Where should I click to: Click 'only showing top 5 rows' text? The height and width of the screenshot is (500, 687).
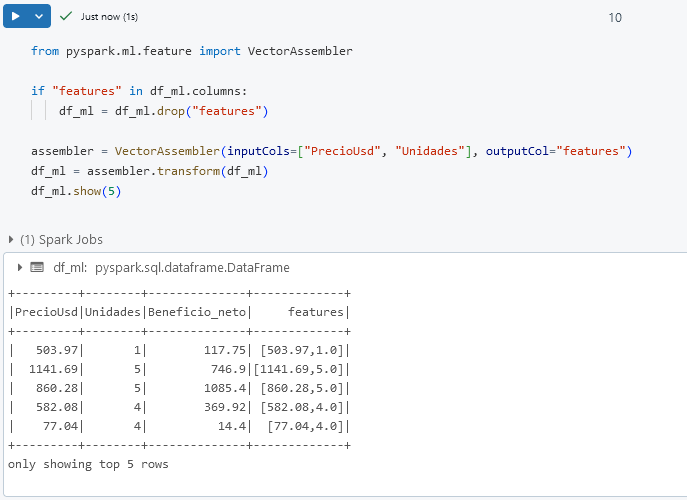(x=88, y=464)
